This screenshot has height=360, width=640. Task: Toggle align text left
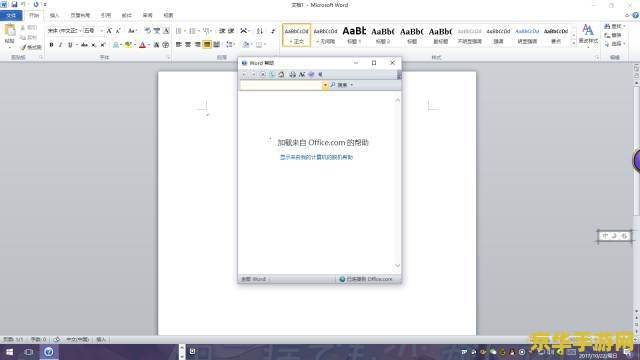click(x=179, y=44)
